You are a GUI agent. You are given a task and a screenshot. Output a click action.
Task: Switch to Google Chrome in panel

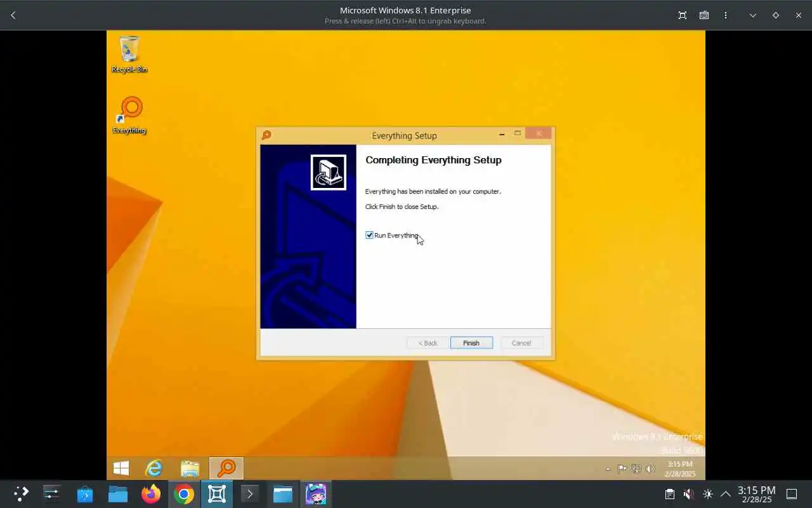[x=184, y=493]
